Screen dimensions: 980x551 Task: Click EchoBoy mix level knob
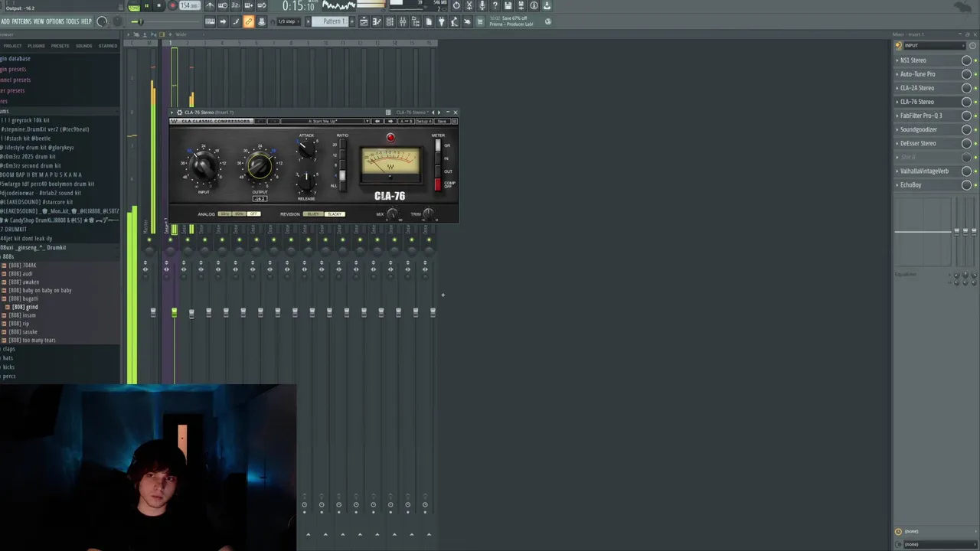point(966,185)
